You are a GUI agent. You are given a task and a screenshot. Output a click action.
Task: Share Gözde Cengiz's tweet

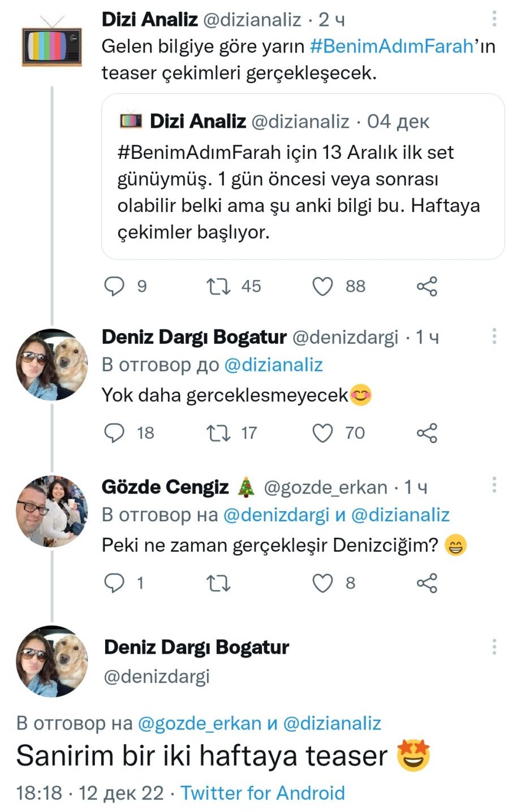coord(427,583)
